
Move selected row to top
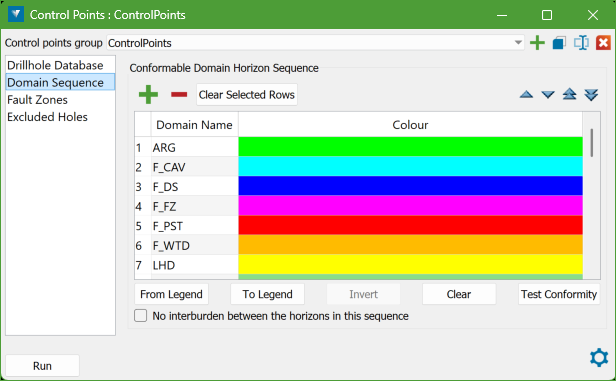[x=569, y=94]
